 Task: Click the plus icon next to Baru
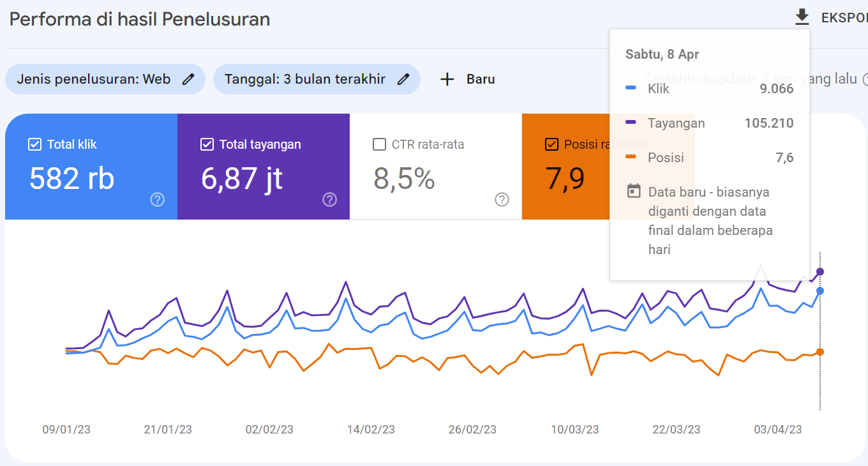click(x=447, y=79)
